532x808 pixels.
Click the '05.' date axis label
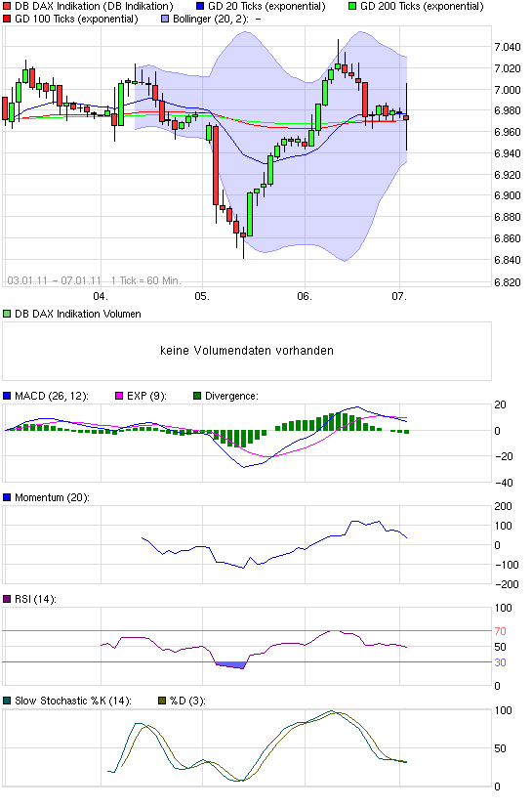[x=202, y=296]
